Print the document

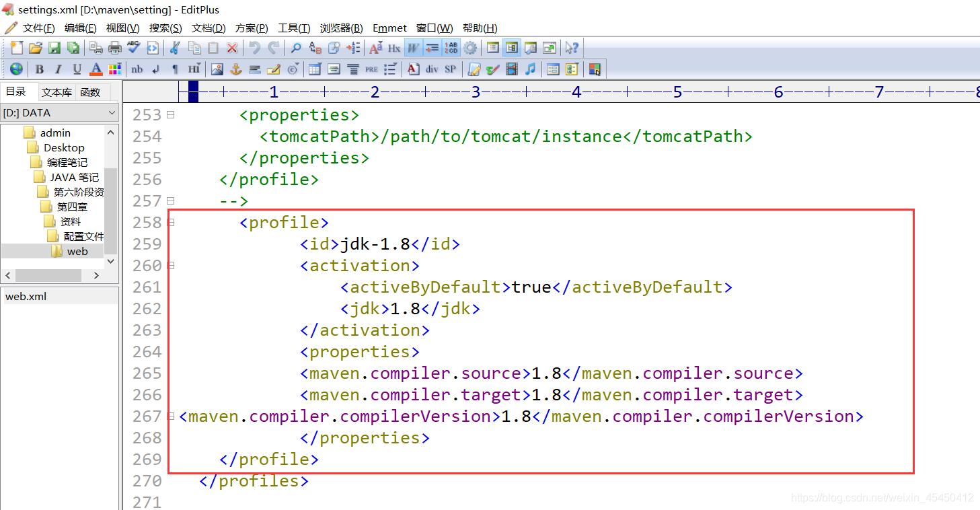click(x=115, y=48)
